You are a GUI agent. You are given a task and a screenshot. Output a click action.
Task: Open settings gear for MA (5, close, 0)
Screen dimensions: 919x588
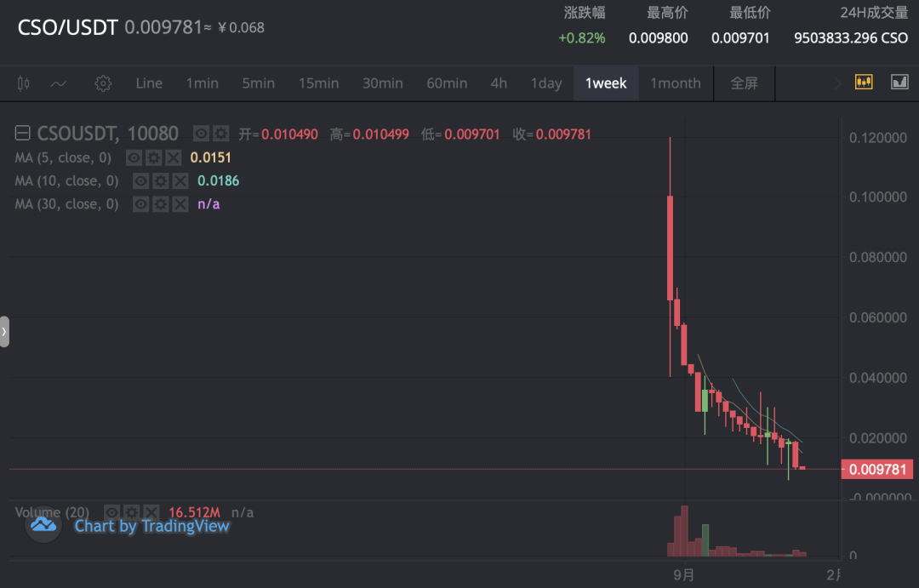pos(153,157)
